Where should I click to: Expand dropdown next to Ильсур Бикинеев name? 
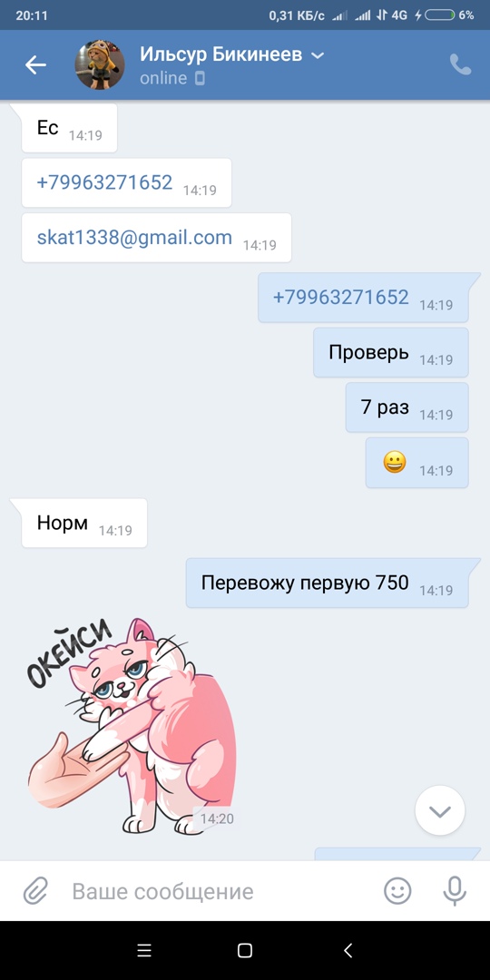click(x=318, y=55)
